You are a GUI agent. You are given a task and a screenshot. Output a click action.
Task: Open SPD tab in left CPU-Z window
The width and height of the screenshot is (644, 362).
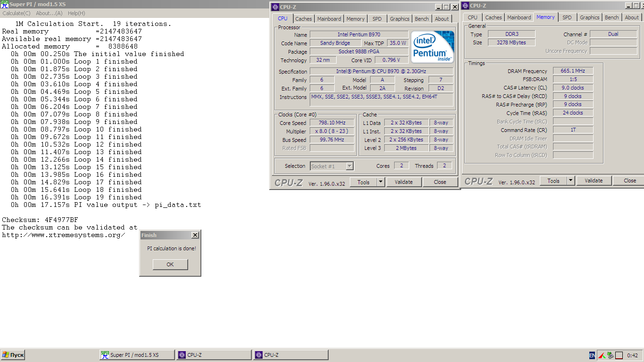[x=377, y=19]
